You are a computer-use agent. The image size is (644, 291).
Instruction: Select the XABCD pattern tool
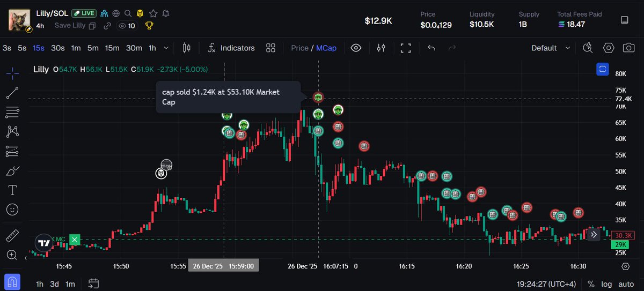[13, 131]
